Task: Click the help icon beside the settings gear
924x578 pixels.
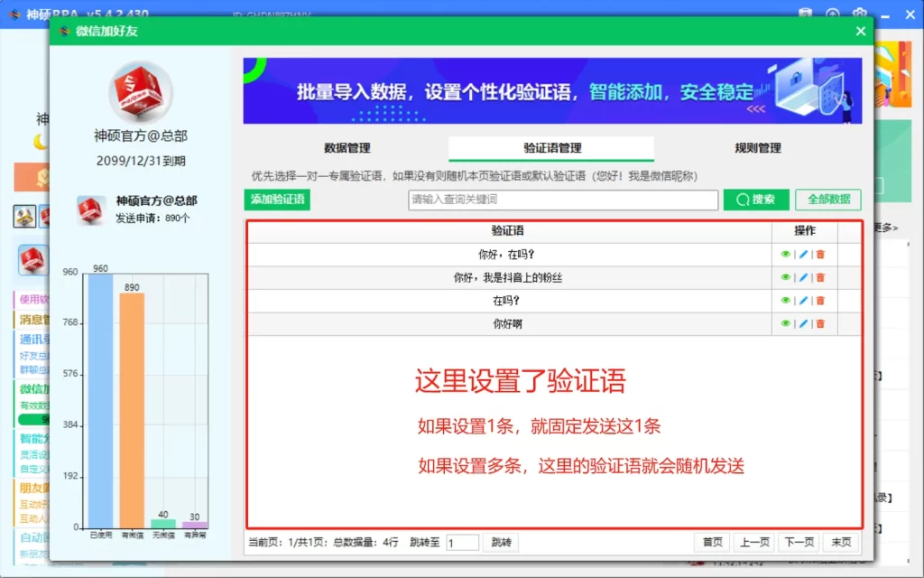Action: point(832,14)
